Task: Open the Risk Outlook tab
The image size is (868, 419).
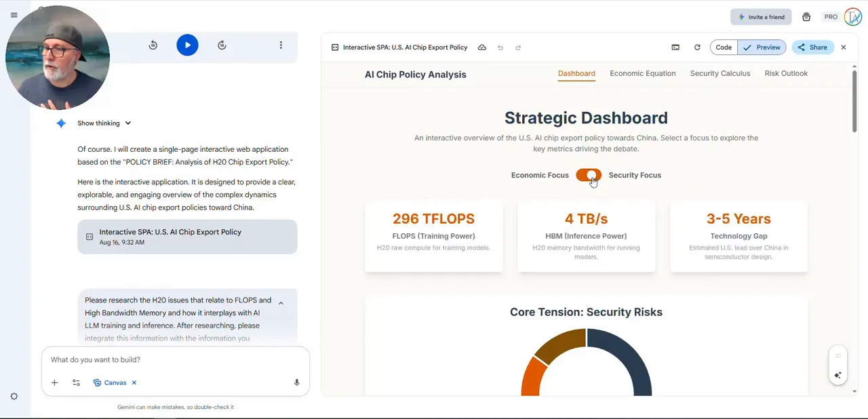Action: 786,73
